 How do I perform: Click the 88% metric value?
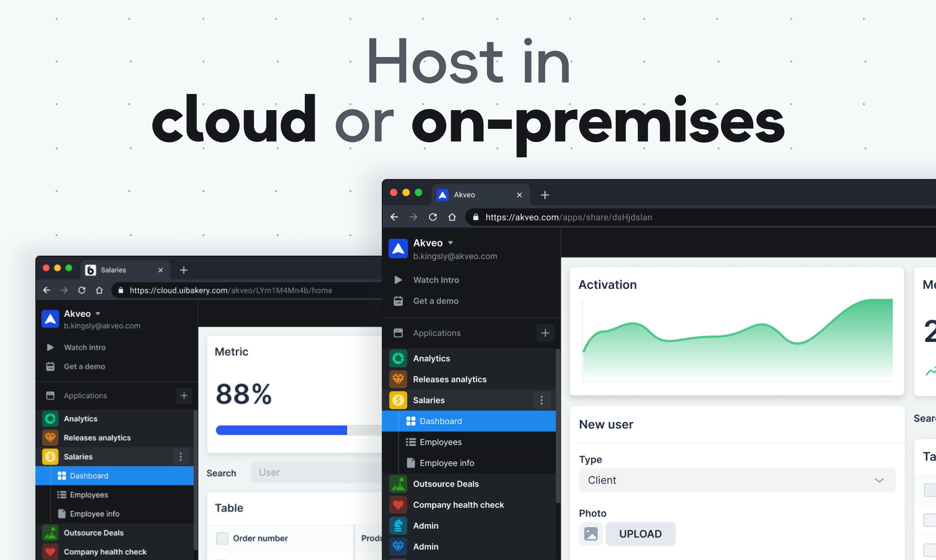pyautogui.click(x=244, y=394)
